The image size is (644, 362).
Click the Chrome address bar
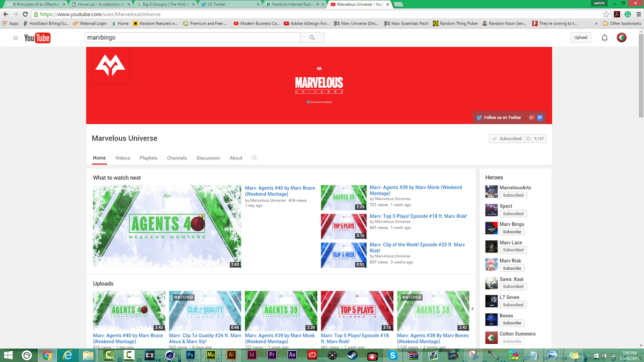pyautogui.click(x=317, y=14)
